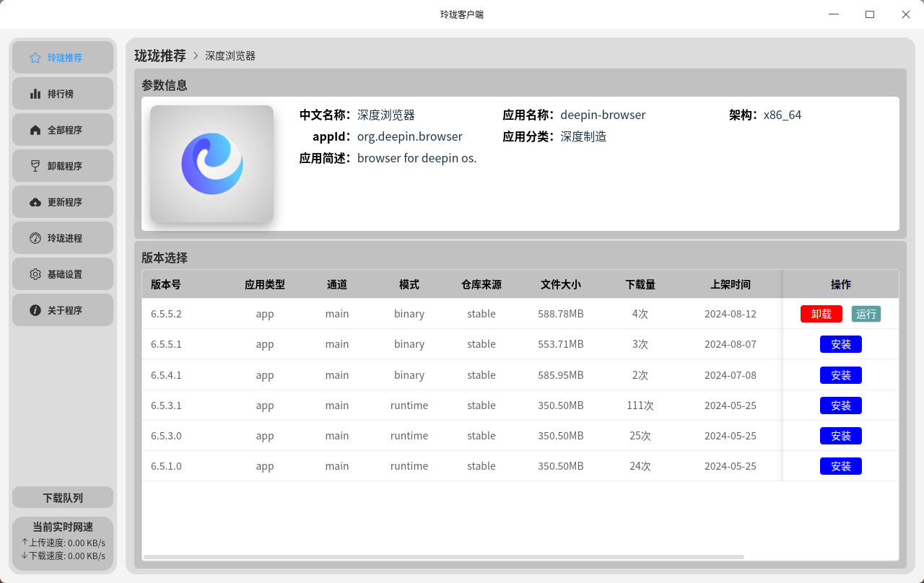Click the 应用名称 value deepin-browser
The width and height of the screenshot is (924, 583).
tap(603, 115)
